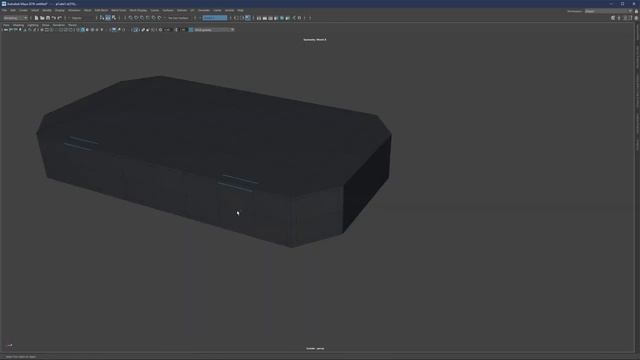Open the Generate menu
This screenshot has width=640, height=360.
[204, 10]
